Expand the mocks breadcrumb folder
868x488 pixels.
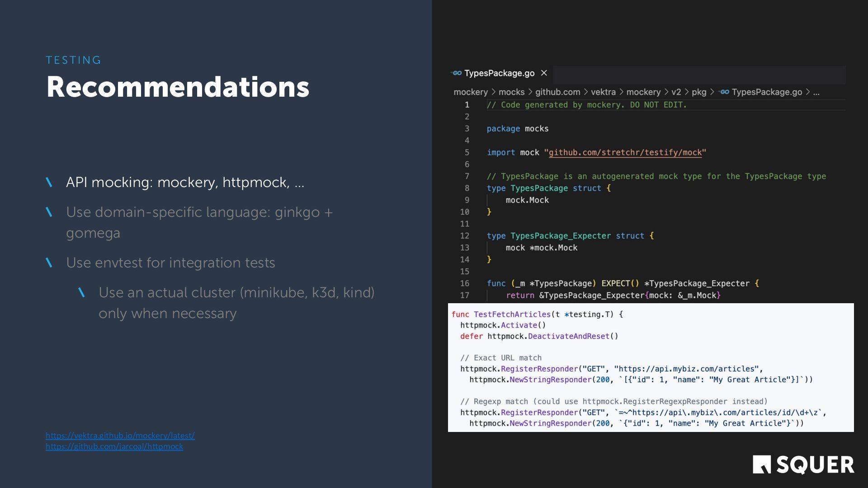511,92
